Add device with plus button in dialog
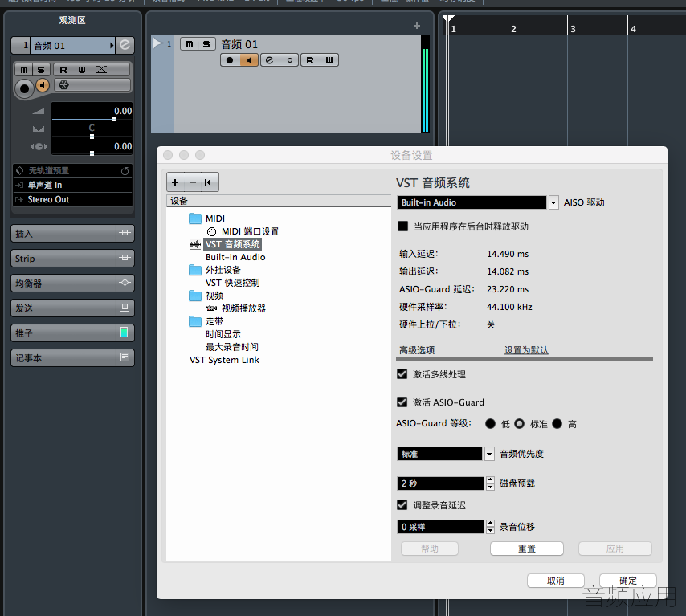 175,182
